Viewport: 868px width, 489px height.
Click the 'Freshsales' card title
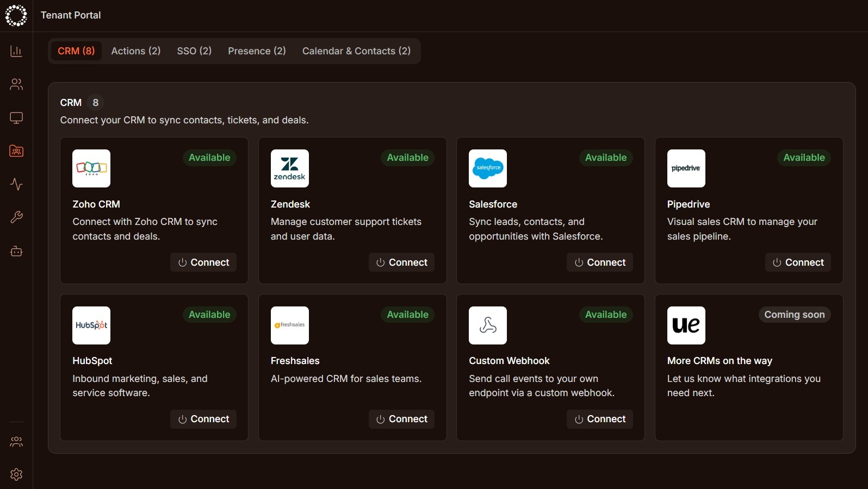295,361
